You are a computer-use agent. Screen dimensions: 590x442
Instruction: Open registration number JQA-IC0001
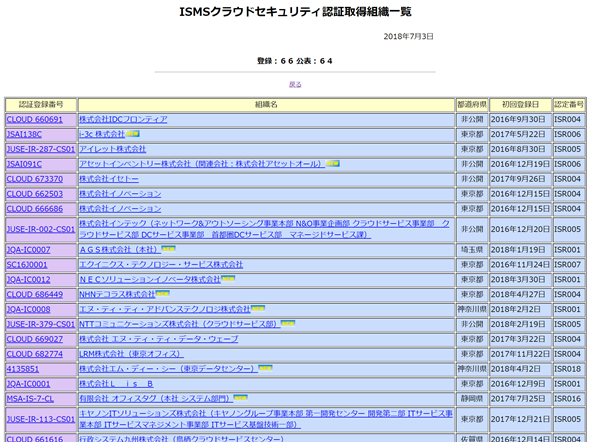(x=28, y=384)
